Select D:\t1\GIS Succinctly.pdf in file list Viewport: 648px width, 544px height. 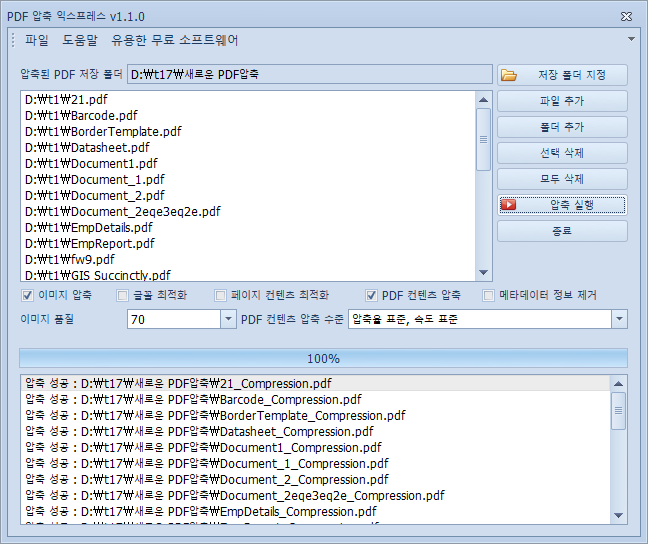248,275
